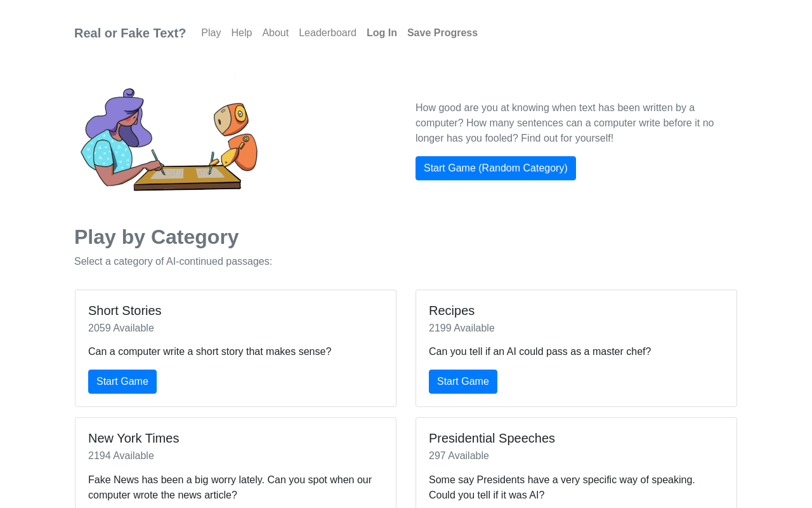
Task: Click the Fake News description paragraph
Action: click(x=230, y=488)
